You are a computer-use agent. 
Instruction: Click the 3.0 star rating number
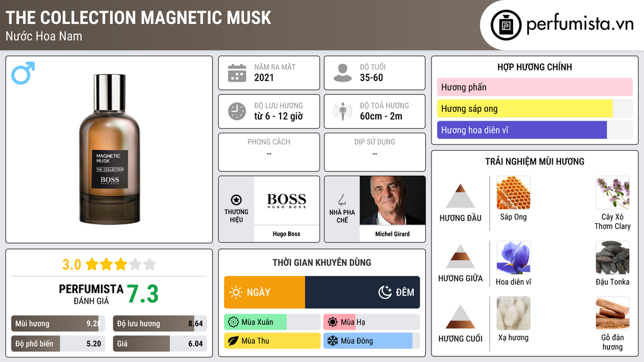[72, 265]
